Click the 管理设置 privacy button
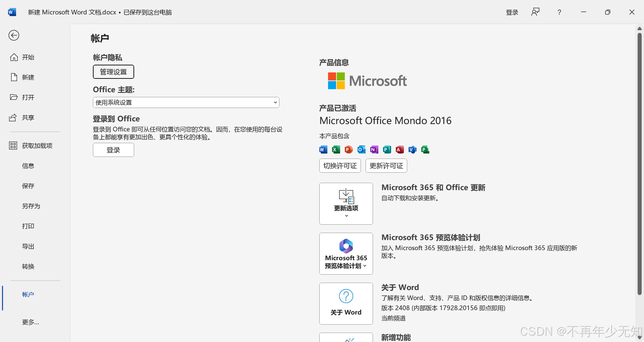This screenshot has width=644, height=342. point(113,72)
